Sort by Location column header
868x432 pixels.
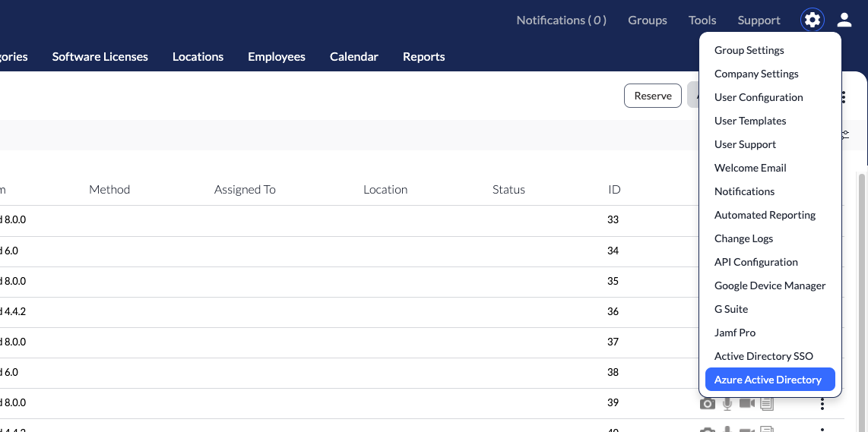tap(385, 190)
